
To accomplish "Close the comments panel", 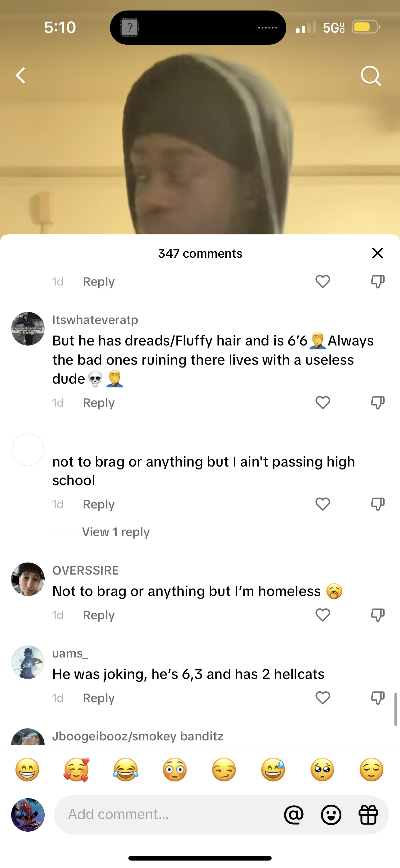I will [377, 253].
